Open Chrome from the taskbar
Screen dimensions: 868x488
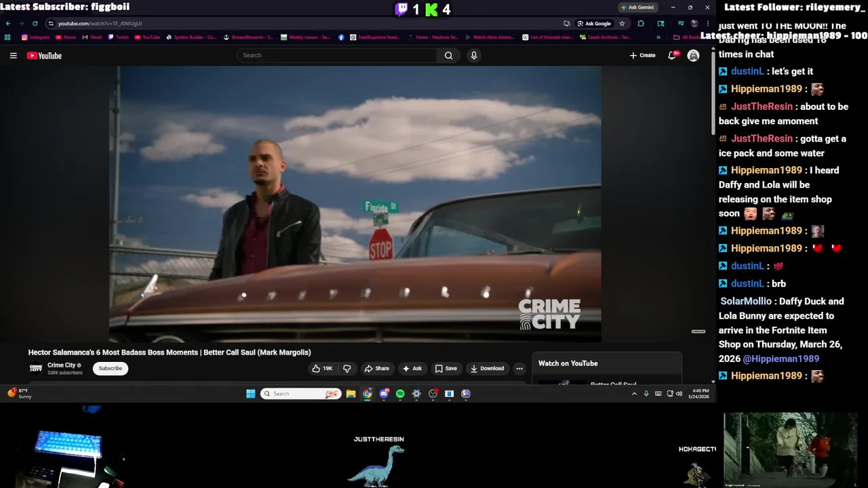point(367,394)
